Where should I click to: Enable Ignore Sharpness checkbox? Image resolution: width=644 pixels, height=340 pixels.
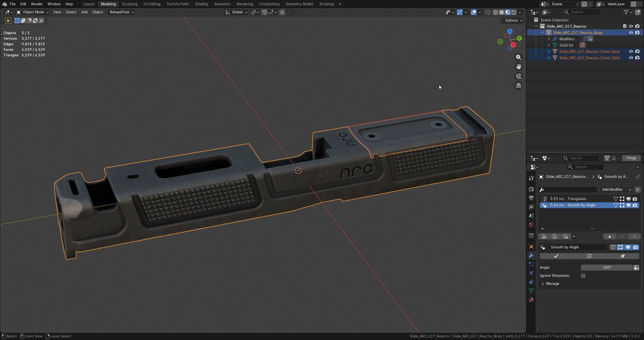point(583,275)
